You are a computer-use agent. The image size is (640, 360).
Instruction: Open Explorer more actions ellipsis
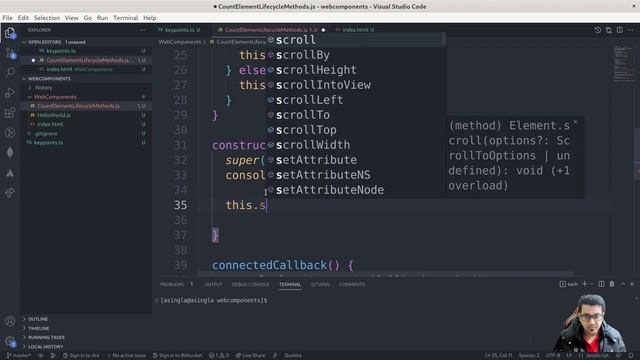click(x=142, y=30)
